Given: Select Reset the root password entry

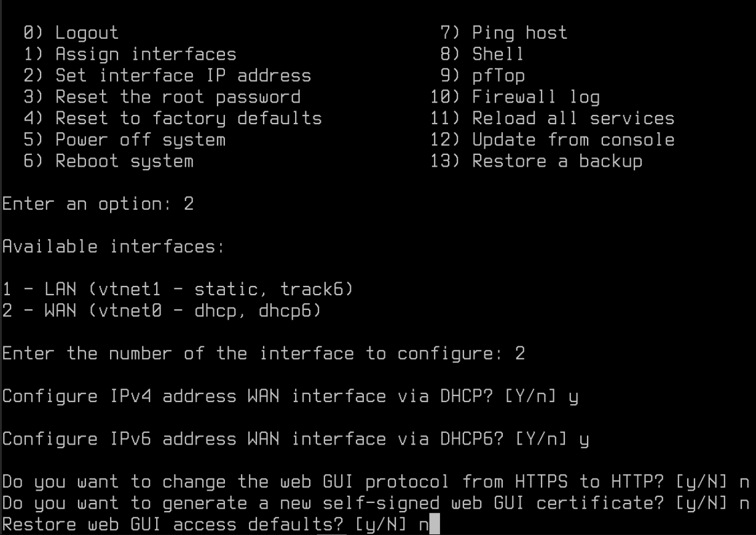Looking at the screenshot, I should (x=177, y=97).
